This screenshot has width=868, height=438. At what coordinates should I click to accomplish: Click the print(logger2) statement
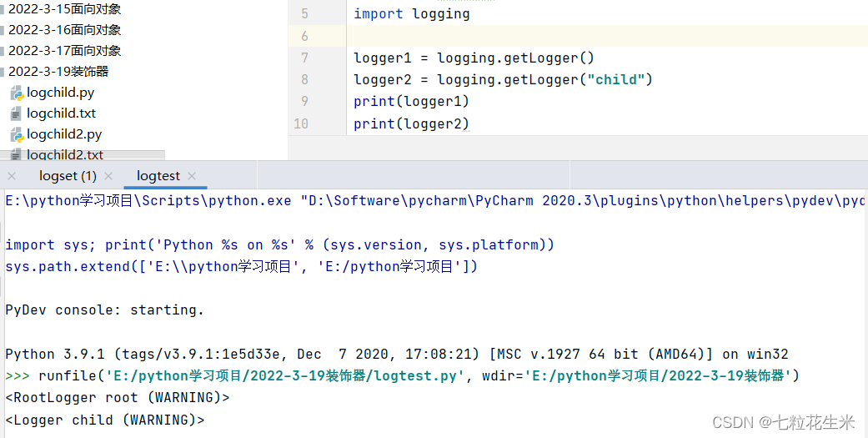tap(411, 123)
